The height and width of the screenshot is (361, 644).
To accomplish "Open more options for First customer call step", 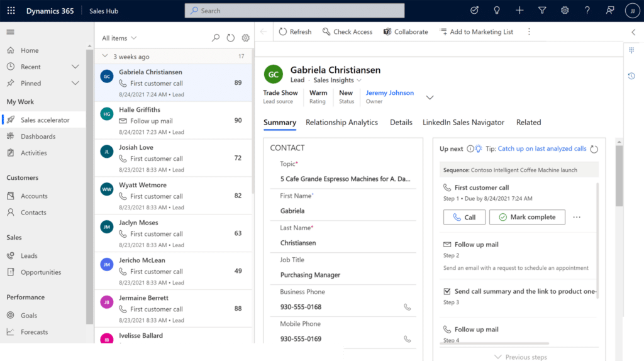I will 577,217.
